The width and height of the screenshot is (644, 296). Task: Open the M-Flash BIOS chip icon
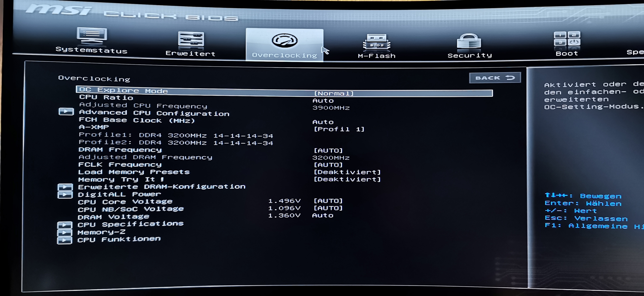[x=377, y=42]
